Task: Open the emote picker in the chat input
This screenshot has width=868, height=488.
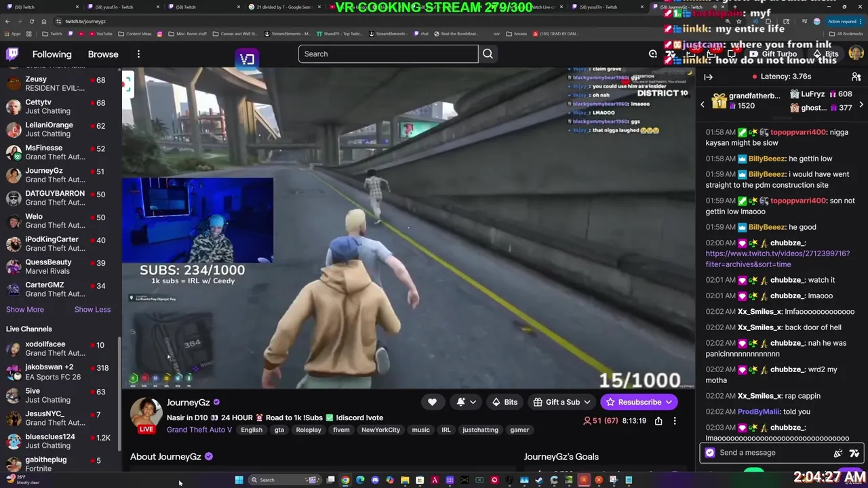Action: [x=854, y=453]
